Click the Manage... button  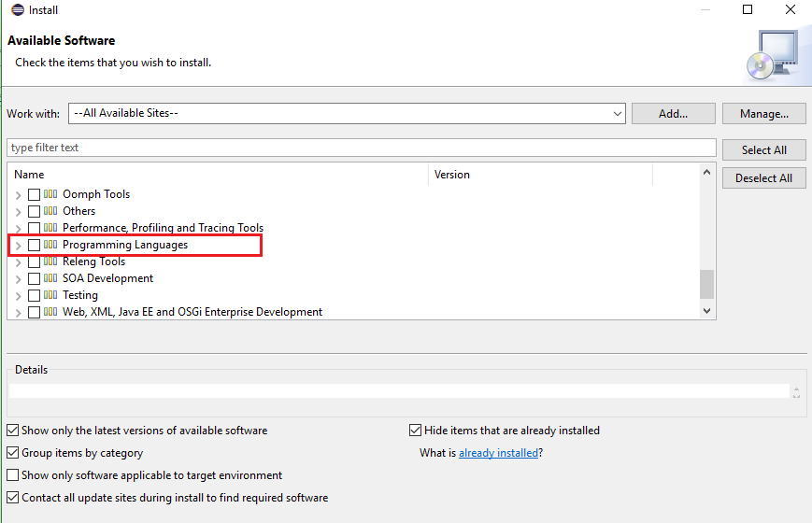[x=763, y=113]
